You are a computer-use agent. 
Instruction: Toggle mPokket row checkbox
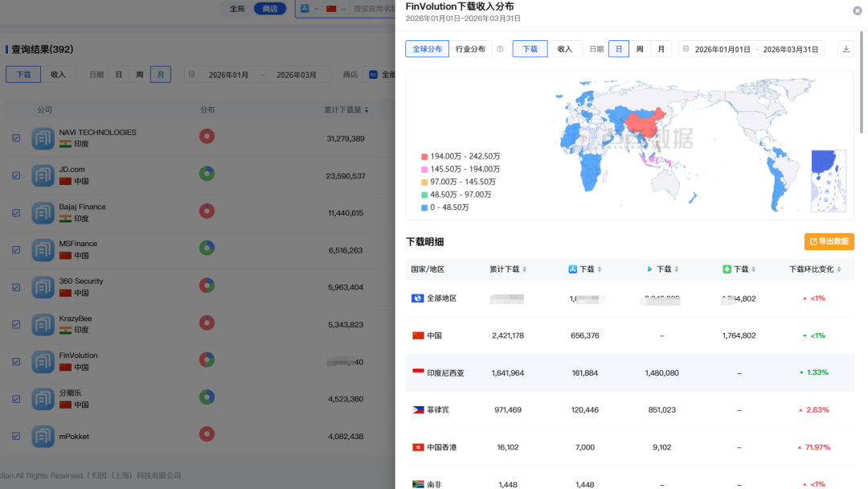(x=16, y=437)
